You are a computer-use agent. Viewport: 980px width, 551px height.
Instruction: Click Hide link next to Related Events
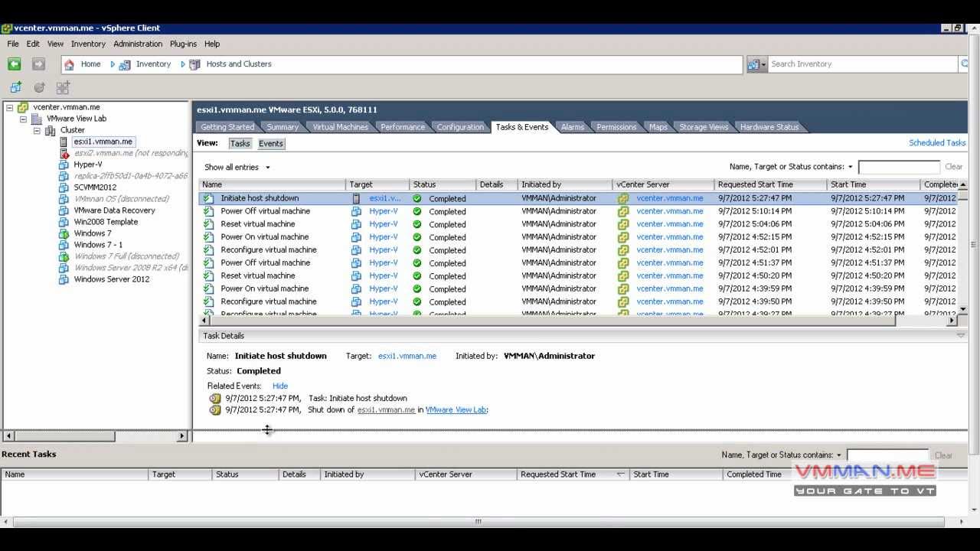[x=280, y=386]
